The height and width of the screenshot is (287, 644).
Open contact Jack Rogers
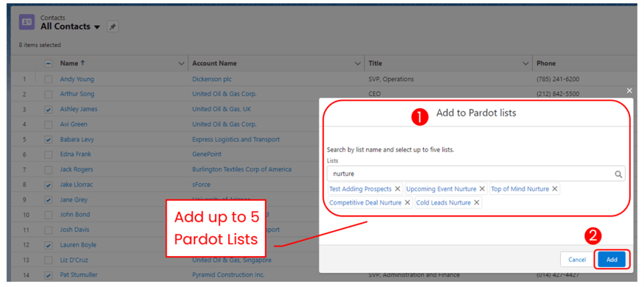[76, 169]
